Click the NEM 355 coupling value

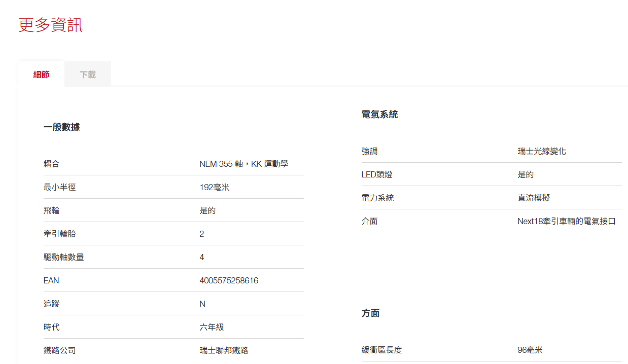point(243,164)
